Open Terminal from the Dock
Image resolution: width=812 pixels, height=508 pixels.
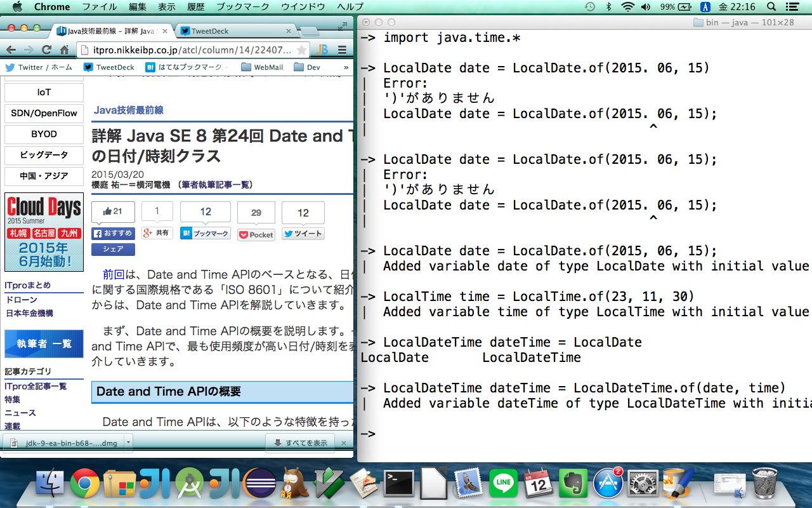[x=400, y=485]
